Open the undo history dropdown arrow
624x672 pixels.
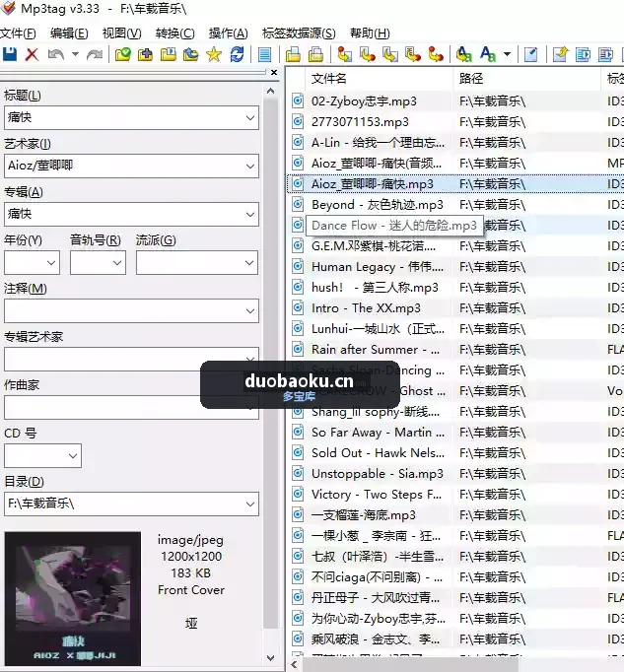pyautogui.click(x=75, y=54)
